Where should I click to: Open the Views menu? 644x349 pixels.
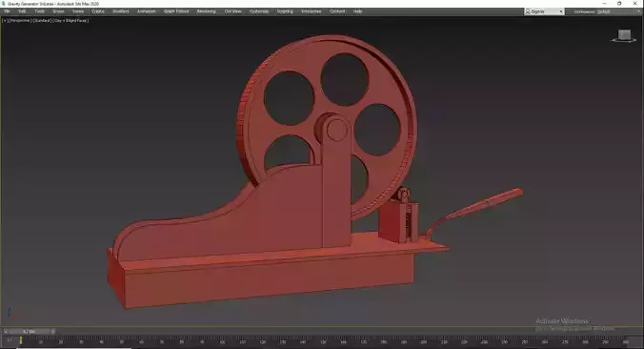point(78,11)
